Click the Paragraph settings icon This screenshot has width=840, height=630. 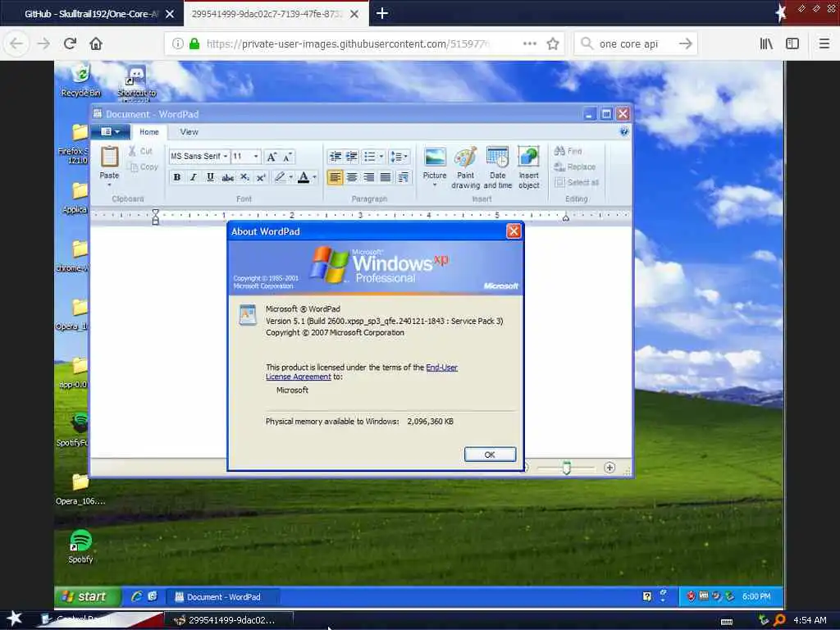403,177
